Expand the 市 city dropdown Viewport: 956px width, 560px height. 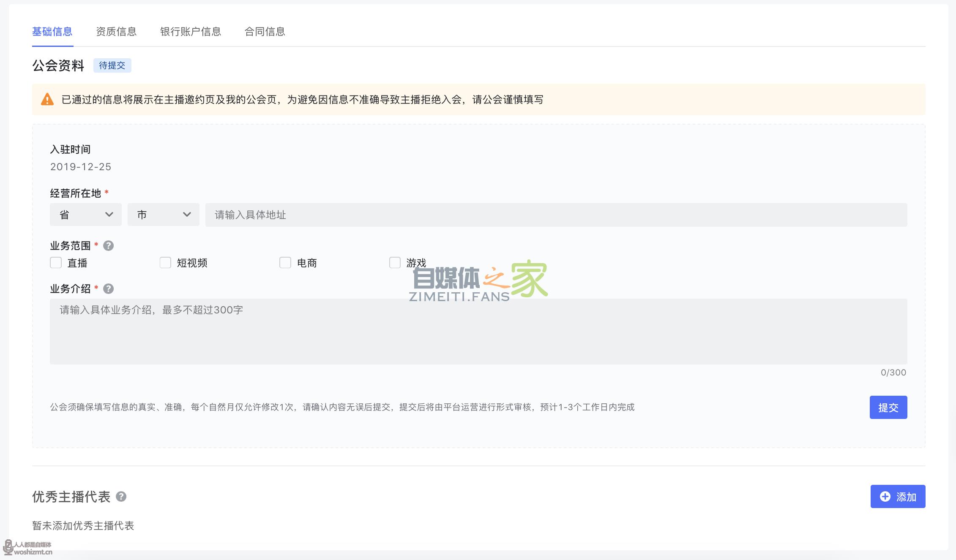[x=164, y=215]
